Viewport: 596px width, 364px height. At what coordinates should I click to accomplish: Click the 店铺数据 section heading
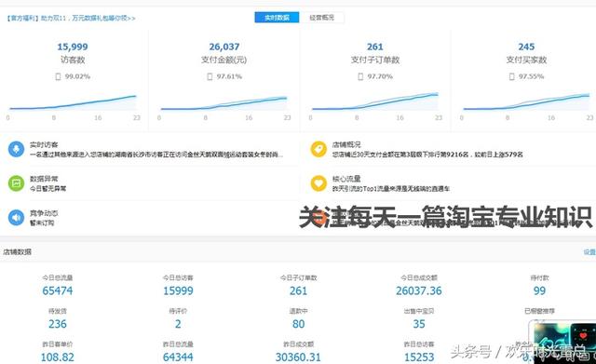[17, 252]
